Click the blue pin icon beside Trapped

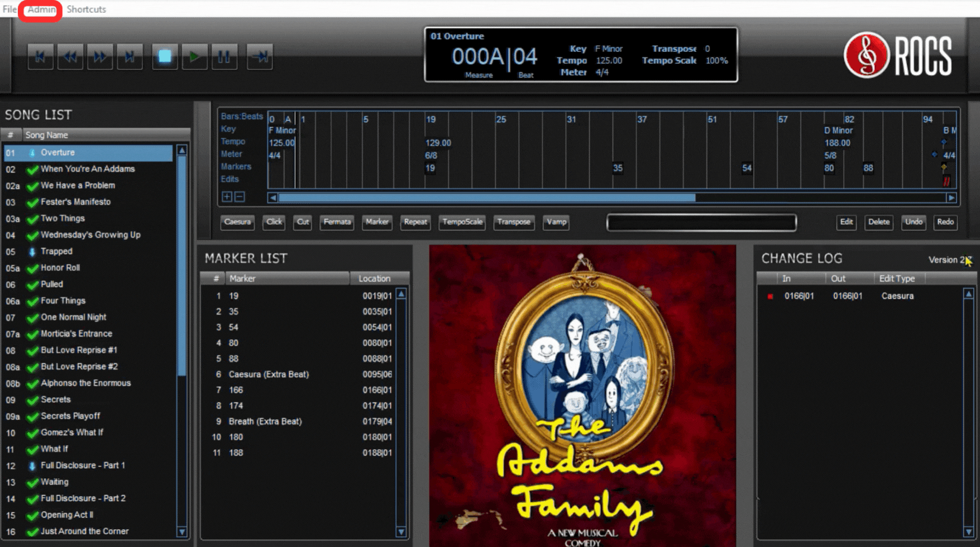(x=32, y=251)
